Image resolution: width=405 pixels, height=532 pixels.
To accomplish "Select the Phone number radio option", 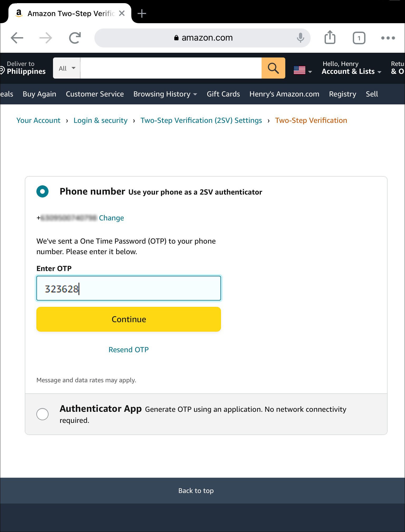I will coord(42,191).
